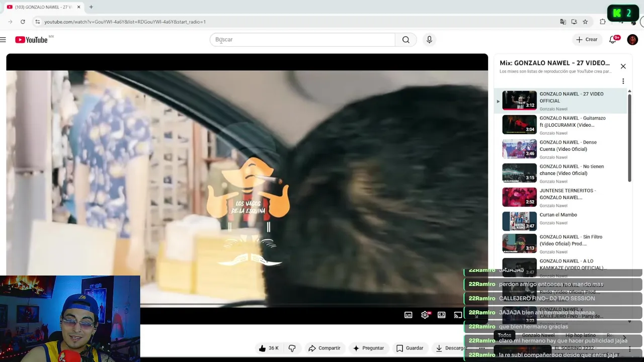This screenshot has height=362, width=644.
Task: Open the Mix playlist three-dot options
Action: pos(623,81)
